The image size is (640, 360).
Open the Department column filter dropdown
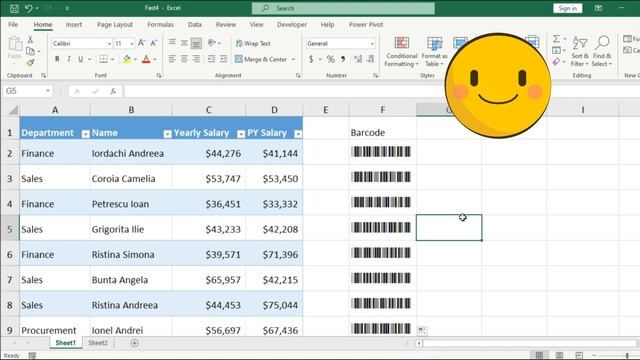point(85,134)
